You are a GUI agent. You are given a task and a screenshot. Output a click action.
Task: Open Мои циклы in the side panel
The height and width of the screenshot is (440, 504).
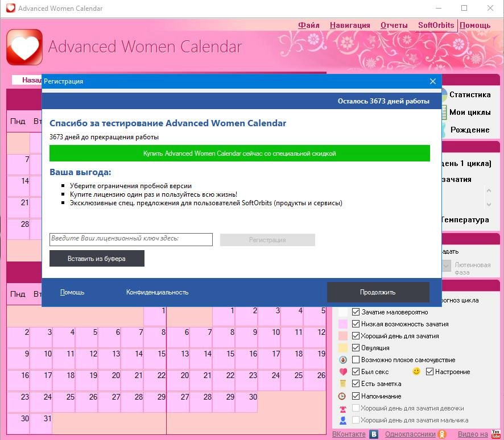(x=470, y=112)
